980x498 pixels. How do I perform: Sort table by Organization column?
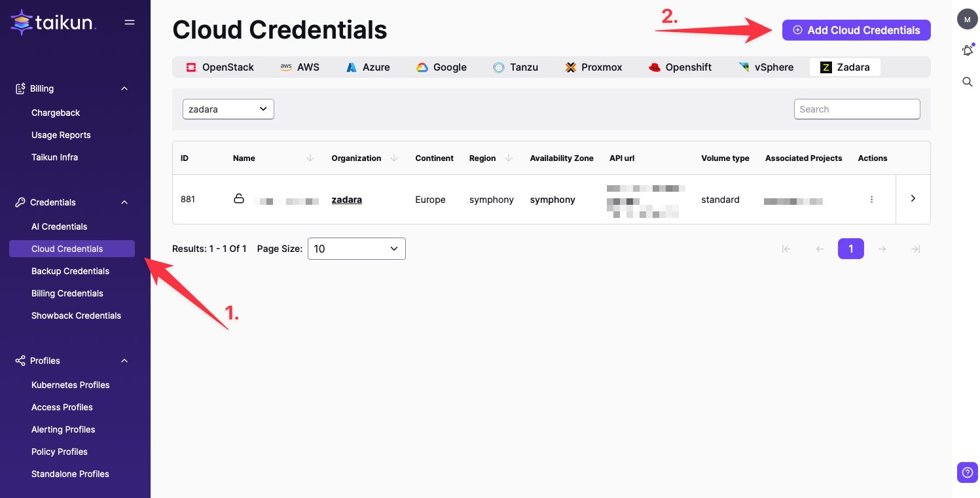[x=394, y=158]
